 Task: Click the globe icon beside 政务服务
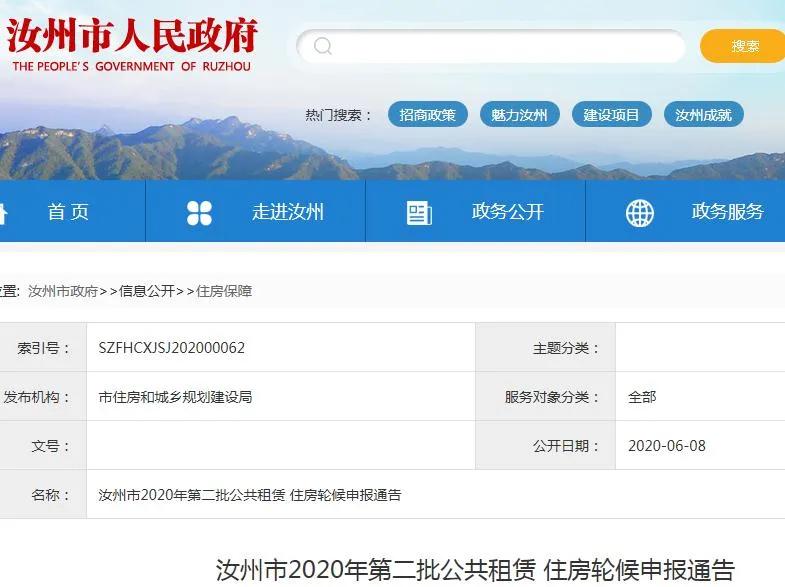(639, 213)
